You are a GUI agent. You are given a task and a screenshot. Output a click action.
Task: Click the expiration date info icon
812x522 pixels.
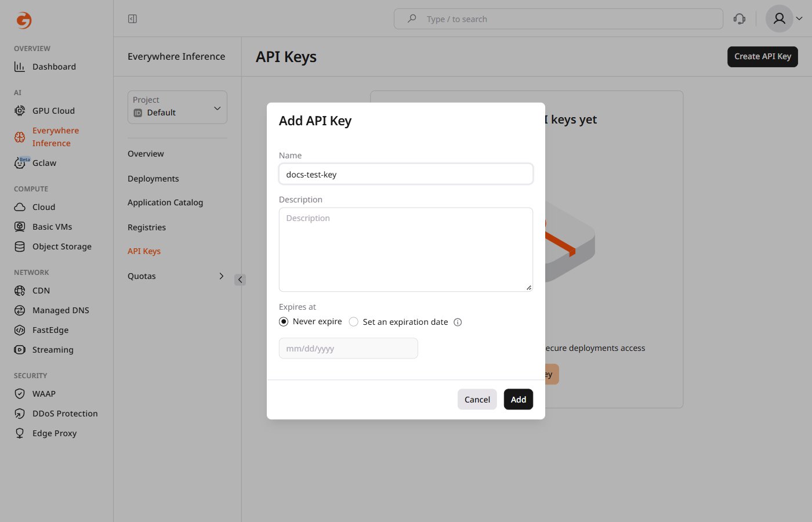[458, 322]
